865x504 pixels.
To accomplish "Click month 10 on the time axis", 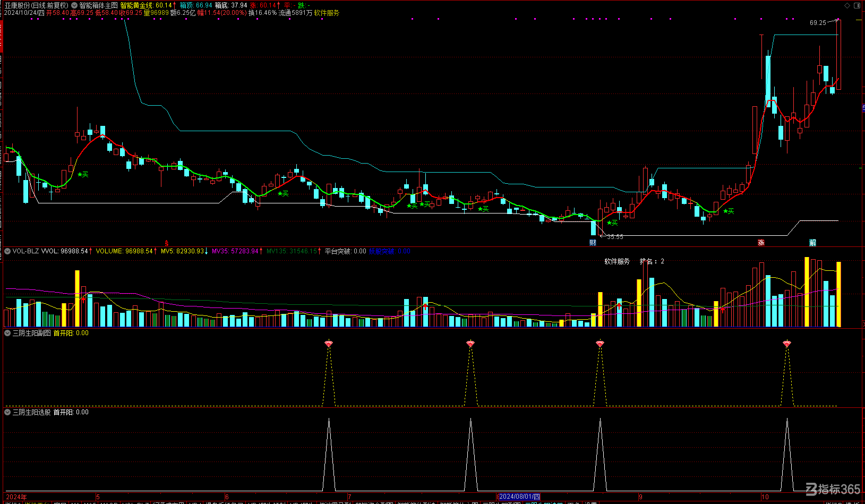I will coord(765,497).
